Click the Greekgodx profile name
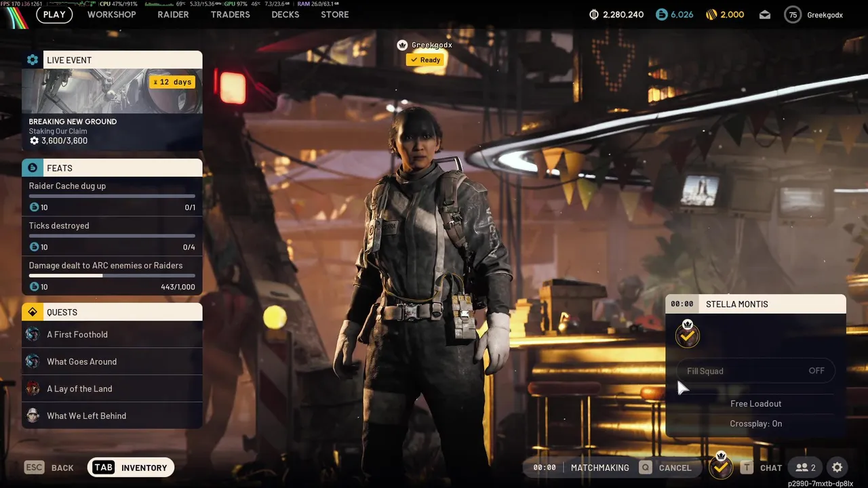 tap(825, 15)
